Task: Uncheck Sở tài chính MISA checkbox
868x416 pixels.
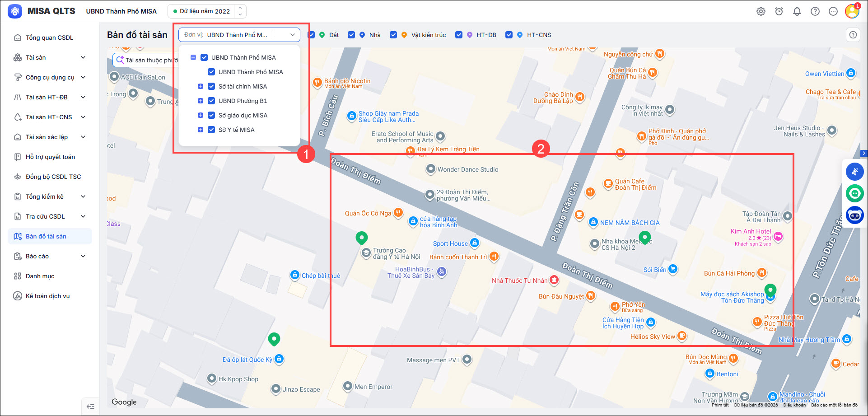Action: pos(211,86)
